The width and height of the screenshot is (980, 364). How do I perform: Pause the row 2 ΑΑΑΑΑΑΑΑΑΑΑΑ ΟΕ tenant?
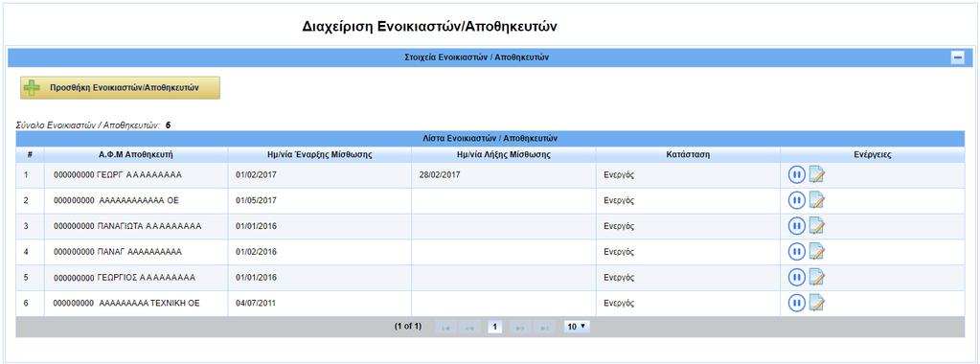[796, 200]
